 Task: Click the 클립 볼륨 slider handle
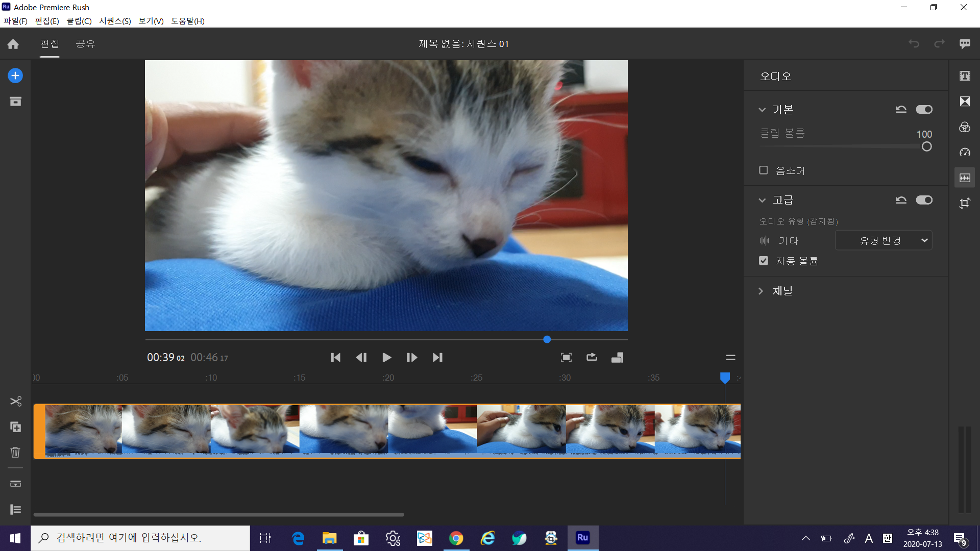tap(927, 147)
